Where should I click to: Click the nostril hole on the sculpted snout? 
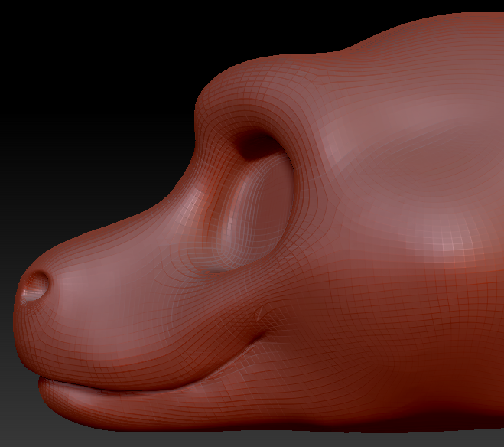coord(34,286)
